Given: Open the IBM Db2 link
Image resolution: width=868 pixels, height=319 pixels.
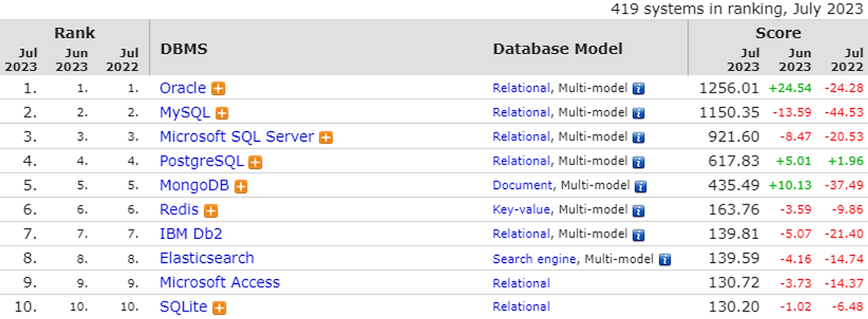Looking at the screenshot, I should (191, 234).
